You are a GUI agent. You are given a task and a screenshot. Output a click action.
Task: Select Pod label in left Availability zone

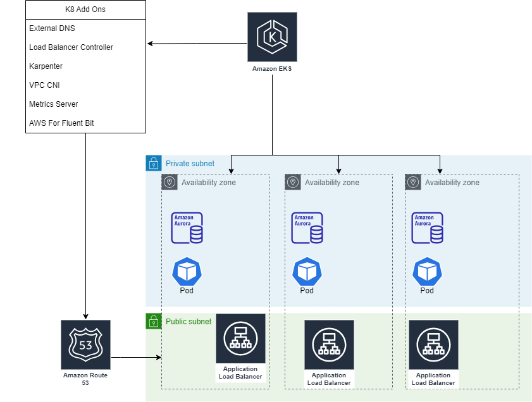(187, 291)
